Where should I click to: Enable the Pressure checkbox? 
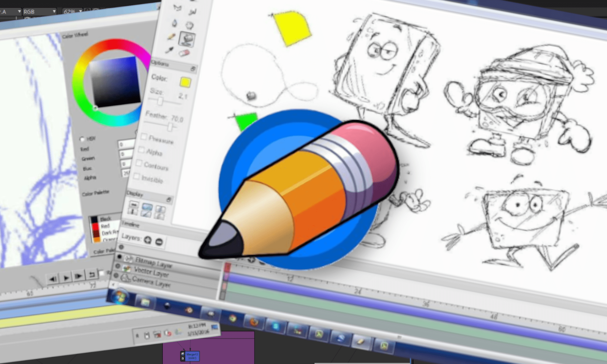pyautogui.click(x=144, y=137)
